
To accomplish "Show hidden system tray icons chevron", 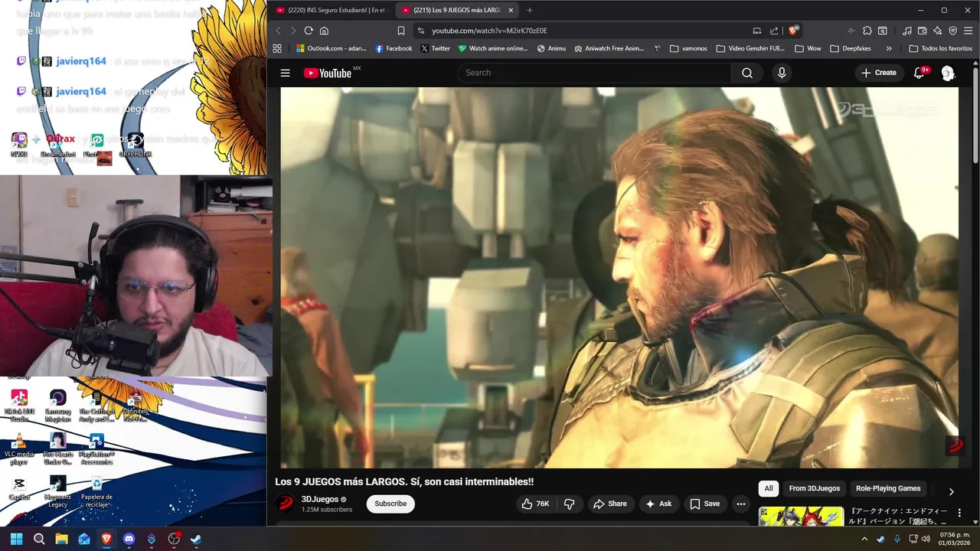I will pos(865,539).
